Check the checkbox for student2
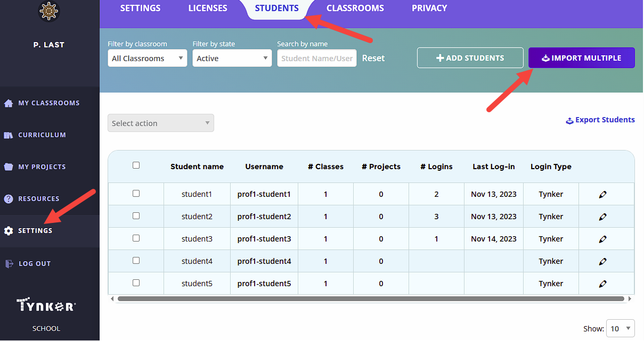Image resolution: width=644 pixels, height=341 pixels. point(136,216)
